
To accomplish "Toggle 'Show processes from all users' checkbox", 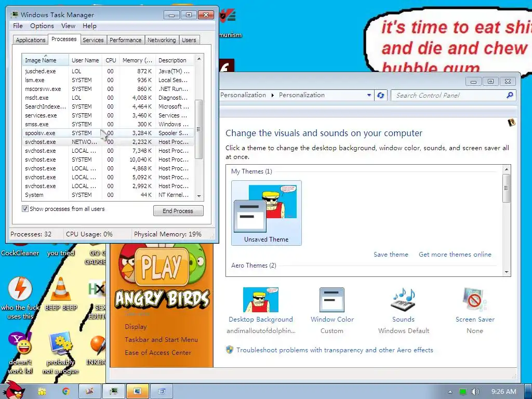I will click(25, 209).
